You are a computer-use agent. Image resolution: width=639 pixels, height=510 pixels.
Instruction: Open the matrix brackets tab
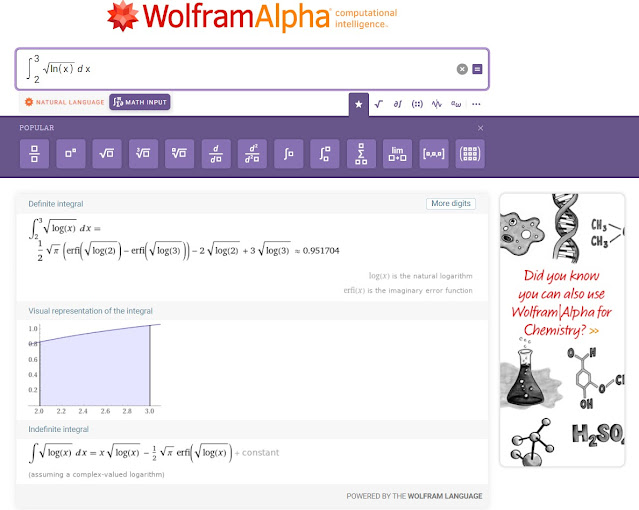click(x=417, y=104)
